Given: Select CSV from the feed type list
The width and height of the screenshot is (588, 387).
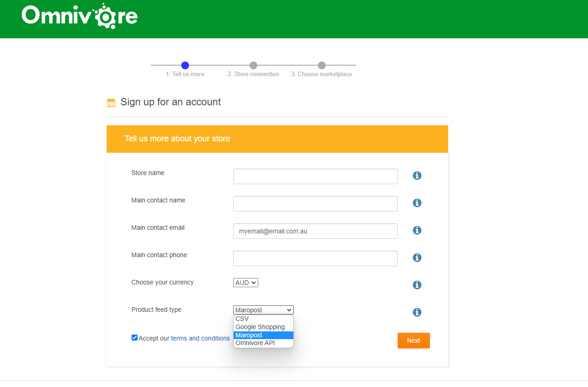Looking at the screenshot, I should (x=263, y=319).
